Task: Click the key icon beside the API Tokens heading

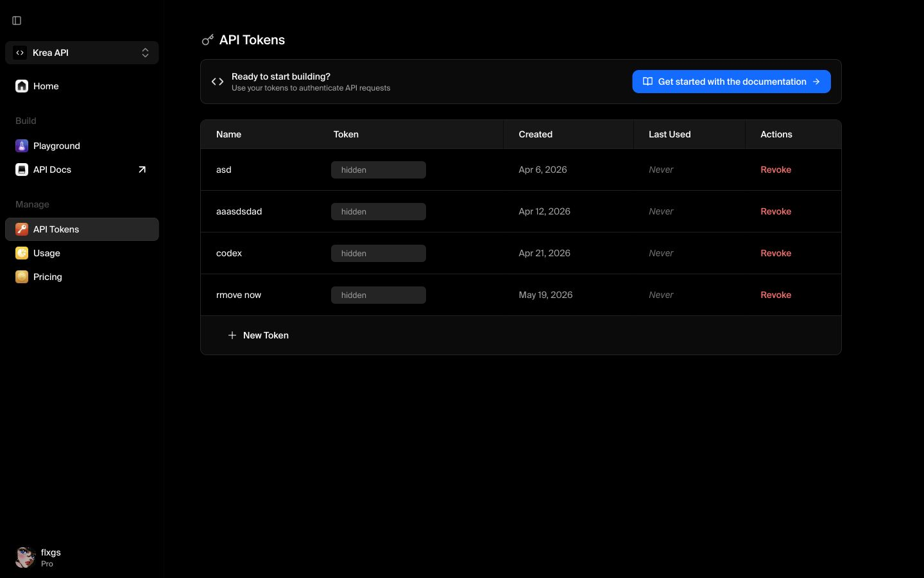Action: tap(207, 40)
